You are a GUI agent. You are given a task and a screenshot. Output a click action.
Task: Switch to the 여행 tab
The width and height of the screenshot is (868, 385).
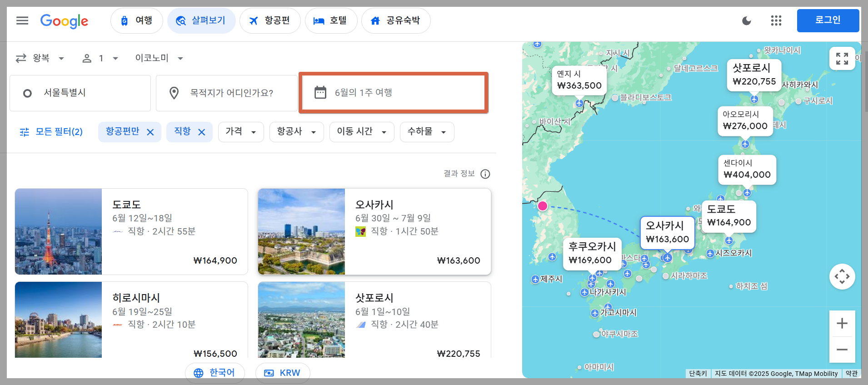(x=136, y=20)
